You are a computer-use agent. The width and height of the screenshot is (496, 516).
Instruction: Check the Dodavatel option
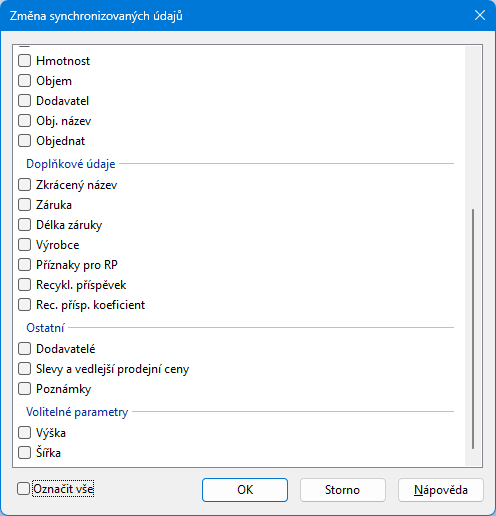24,101
